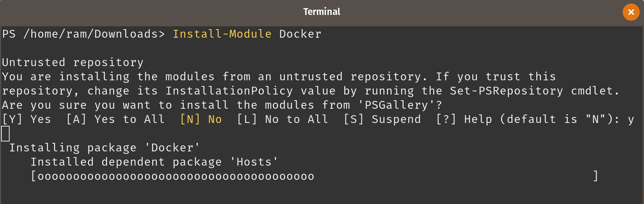Click the Installed dependent package 'Hosts' line
This screenshot has width=644, height=204.
click(x=154, y=162)
